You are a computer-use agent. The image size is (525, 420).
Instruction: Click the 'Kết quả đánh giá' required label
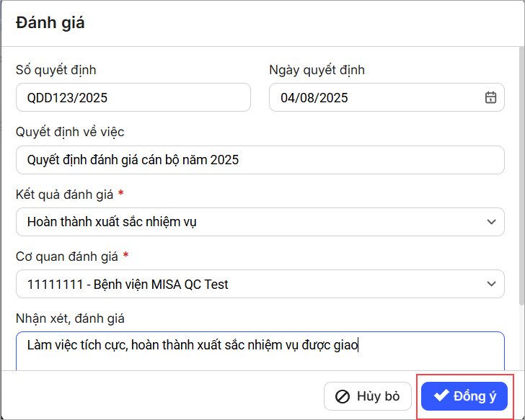point(65,194)
